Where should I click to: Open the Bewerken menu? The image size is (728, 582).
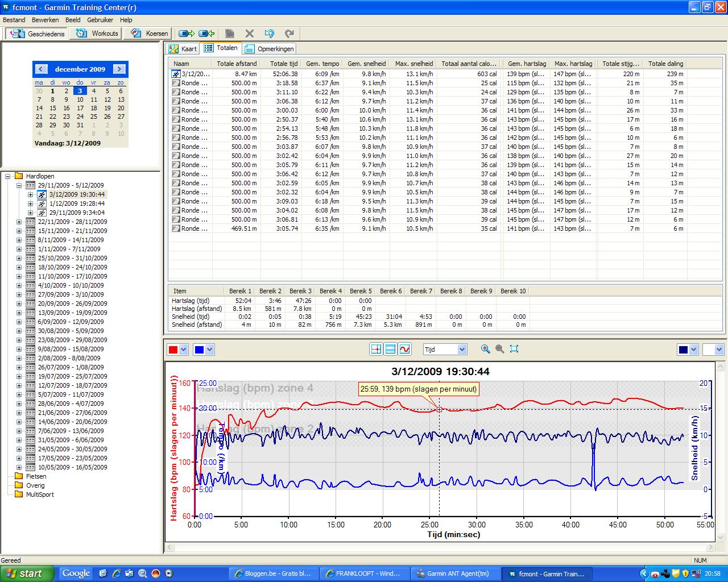pos(45,20)
